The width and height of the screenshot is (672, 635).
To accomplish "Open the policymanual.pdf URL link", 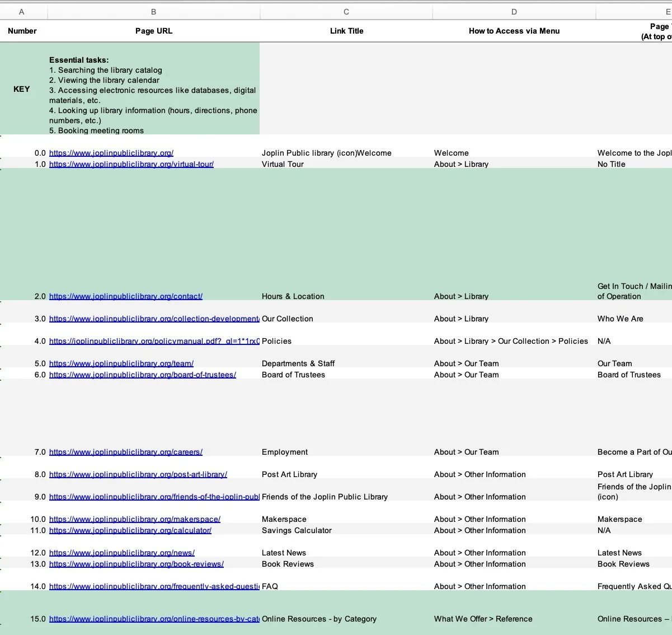I will 154,341.
